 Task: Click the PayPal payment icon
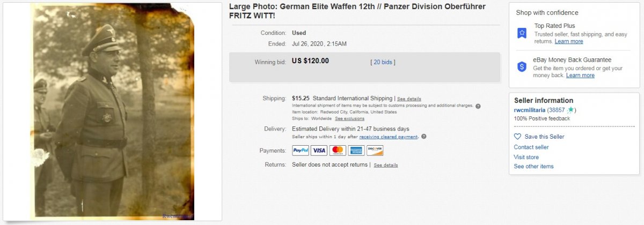point(301,151)
